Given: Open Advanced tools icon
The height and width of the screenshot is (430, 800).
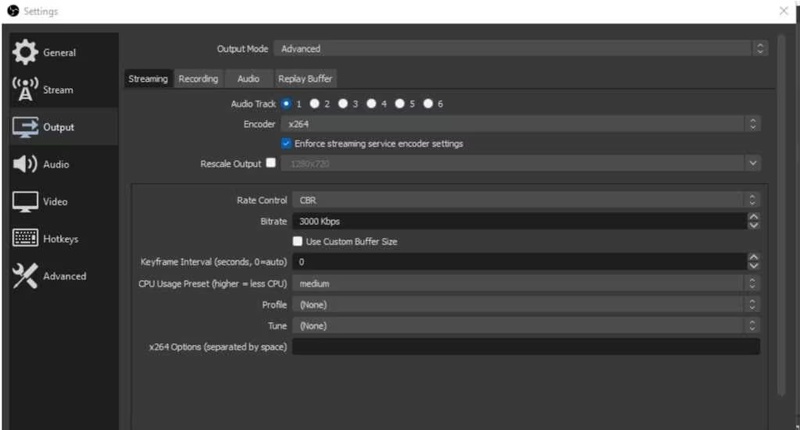Looking at the screenshot, I should click(25, 276).
